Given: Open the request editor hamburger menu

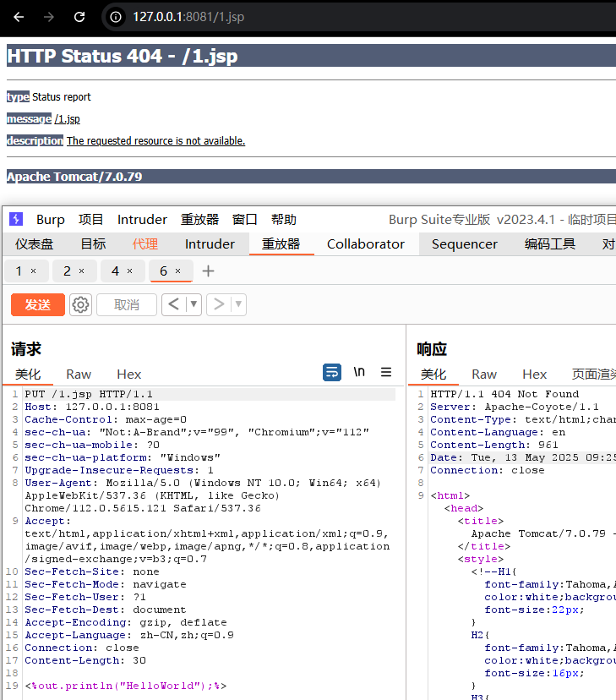Looking at the screenshot, I should pos(386,372).
